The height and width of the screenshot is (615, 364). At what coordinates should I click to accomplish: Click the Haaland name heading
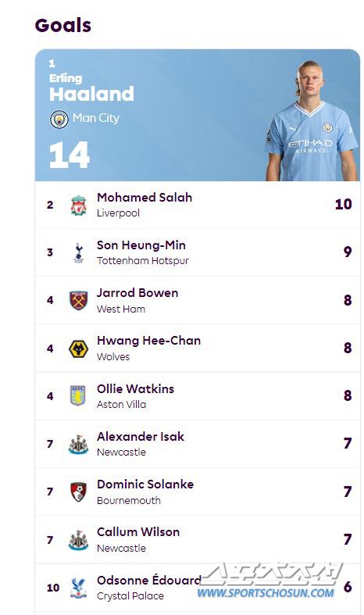pyautogui.click(x=91, y=94)
